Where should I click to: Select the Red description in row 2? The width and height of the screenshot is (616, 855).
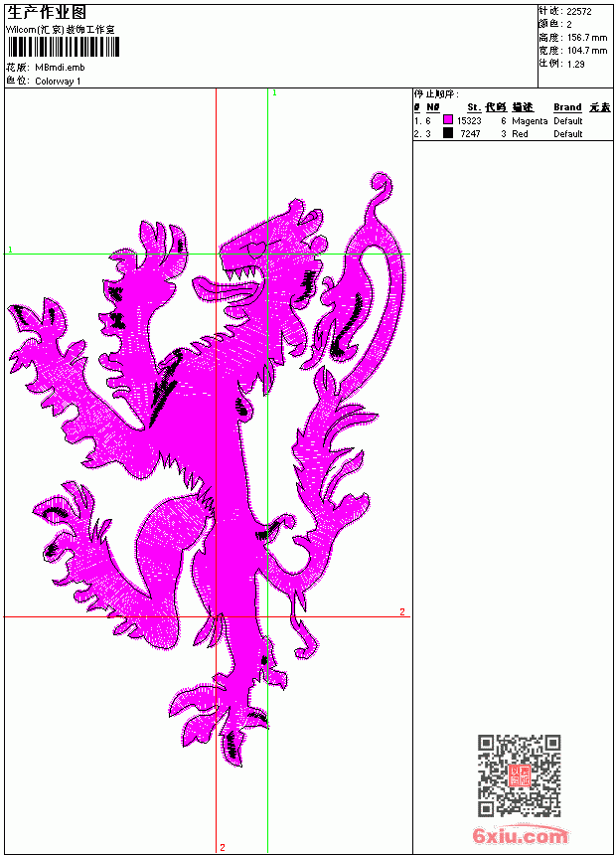click(520, 133)
